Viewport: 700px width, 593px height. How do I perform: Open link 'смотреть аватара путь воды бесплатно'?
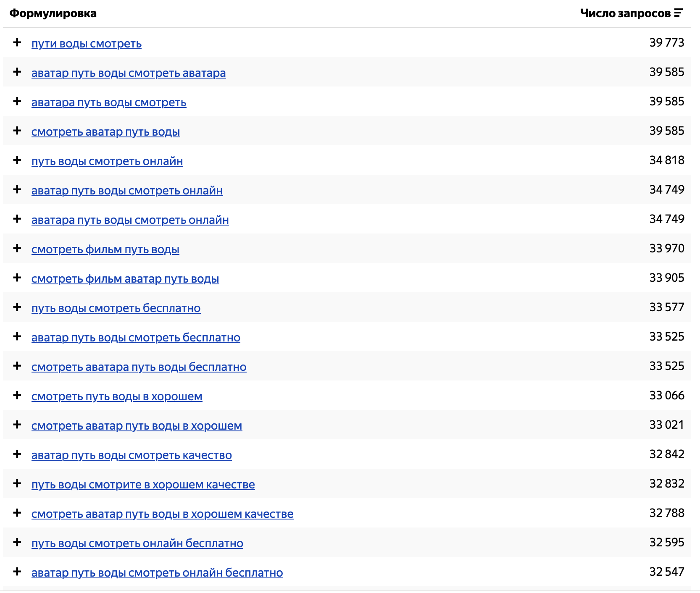click(139, 367)
